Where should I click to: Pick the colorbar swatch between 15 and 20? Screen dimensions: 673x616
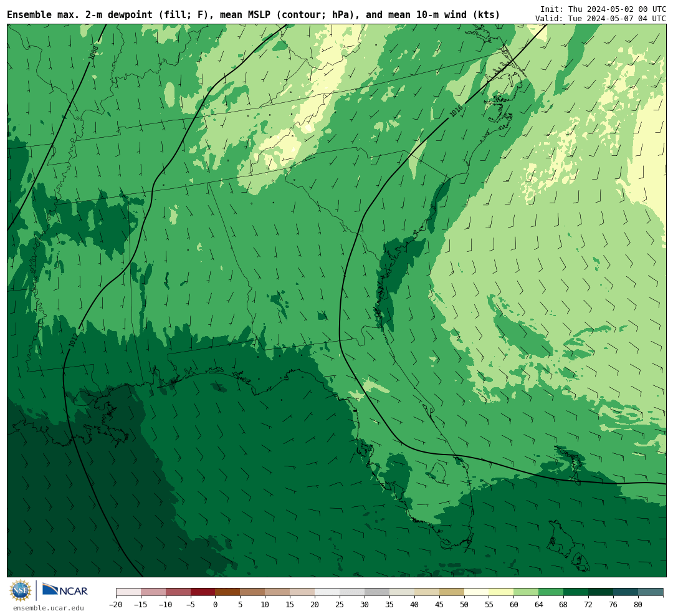click(x=303, y=592)
